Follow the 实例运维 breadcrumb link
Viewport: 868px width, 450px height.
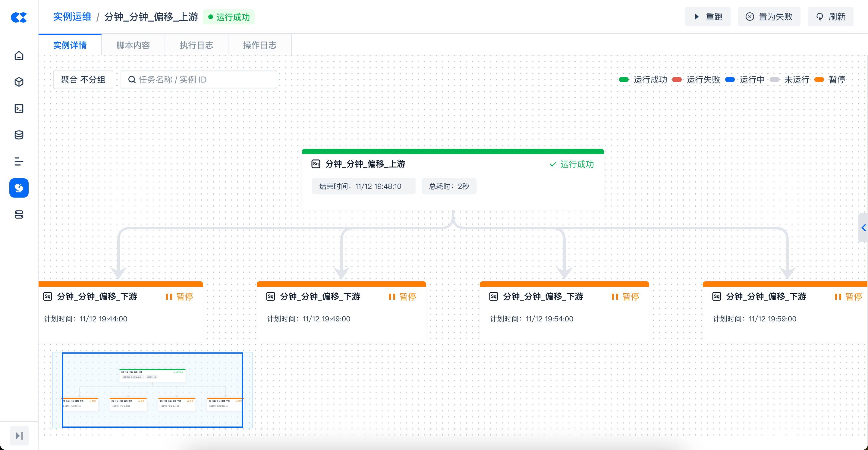coord(72,17)
